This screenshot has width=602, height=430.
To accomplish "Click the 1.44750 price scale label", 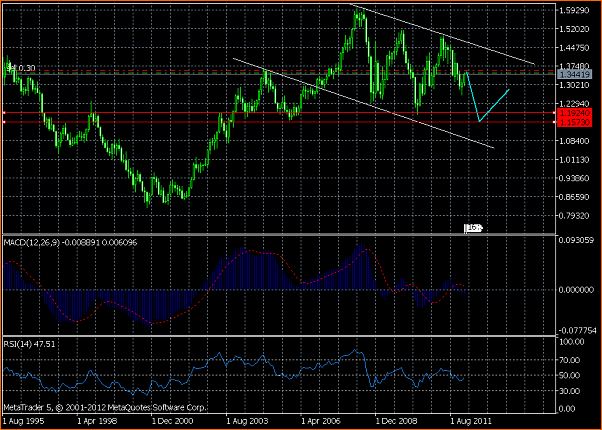I will (574, 48).
